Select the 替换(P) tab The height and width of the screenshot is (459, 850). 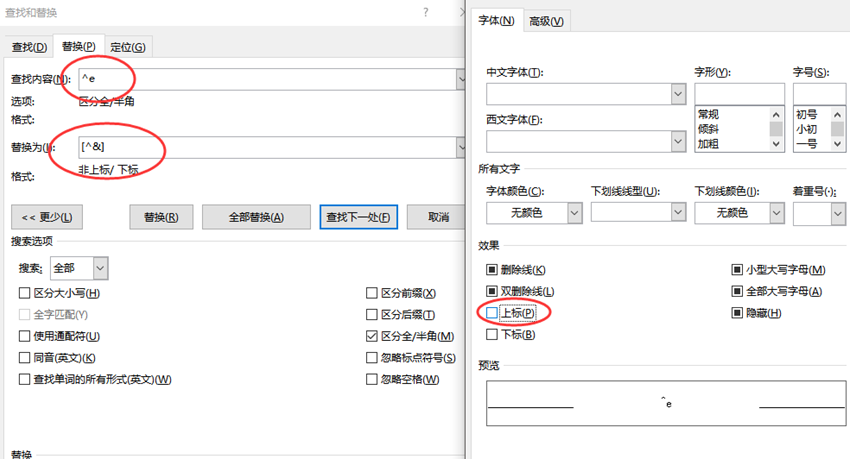tap(79, 46)
